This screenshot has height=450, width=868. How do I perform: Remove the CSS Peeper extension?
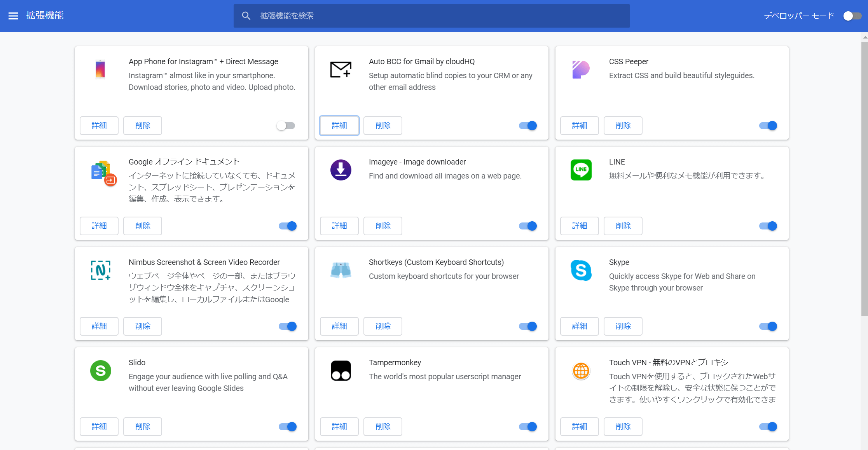point(623,126)
